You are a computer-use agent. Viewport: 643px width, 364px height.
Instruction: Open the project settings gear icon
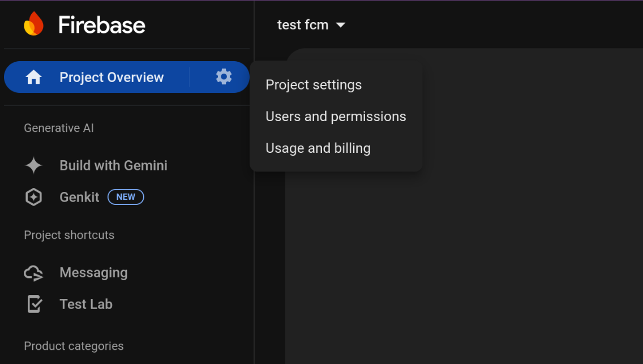tap(224, 76)
